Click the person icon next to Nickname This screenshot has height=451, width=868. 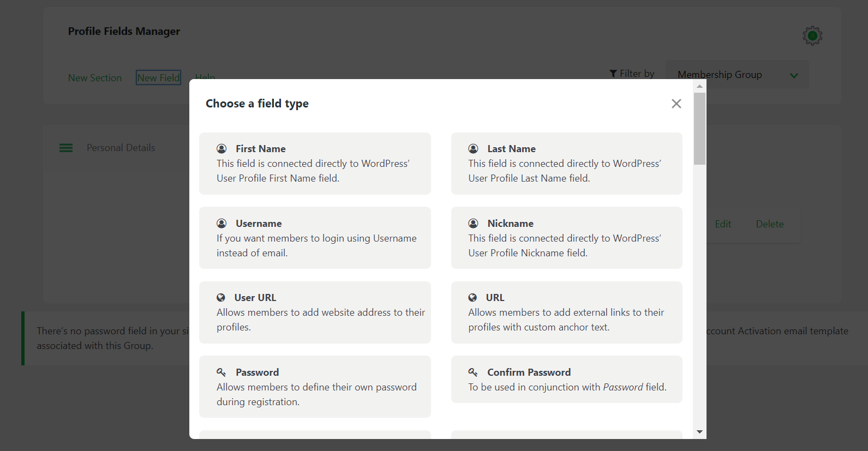[472, 223]
